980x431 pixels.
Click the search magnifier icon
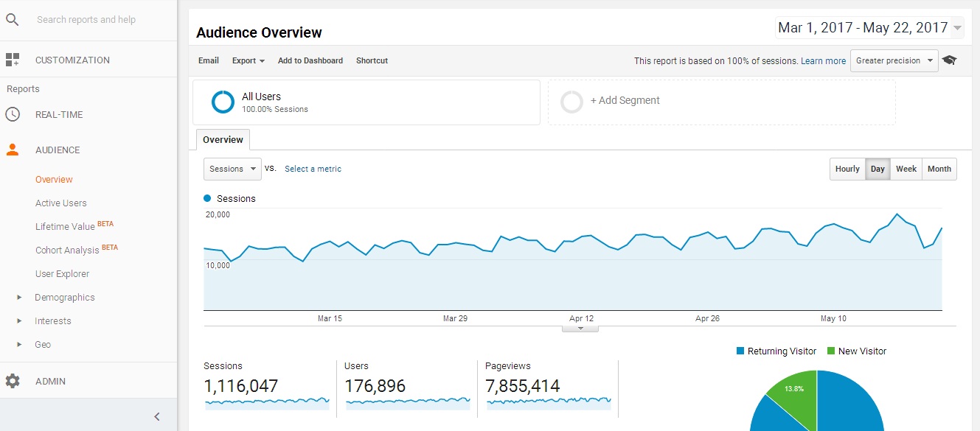coord(12,20)
